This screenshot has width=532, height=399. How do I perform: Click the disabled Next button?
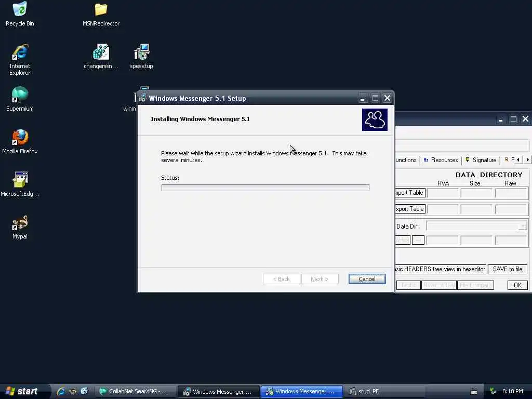pyautogui.click(x=320, y=279)
